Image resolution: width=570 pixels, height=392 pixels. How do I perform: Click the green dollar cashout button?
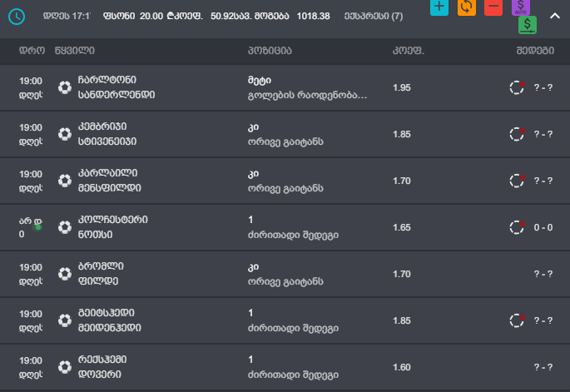(528, 25)
